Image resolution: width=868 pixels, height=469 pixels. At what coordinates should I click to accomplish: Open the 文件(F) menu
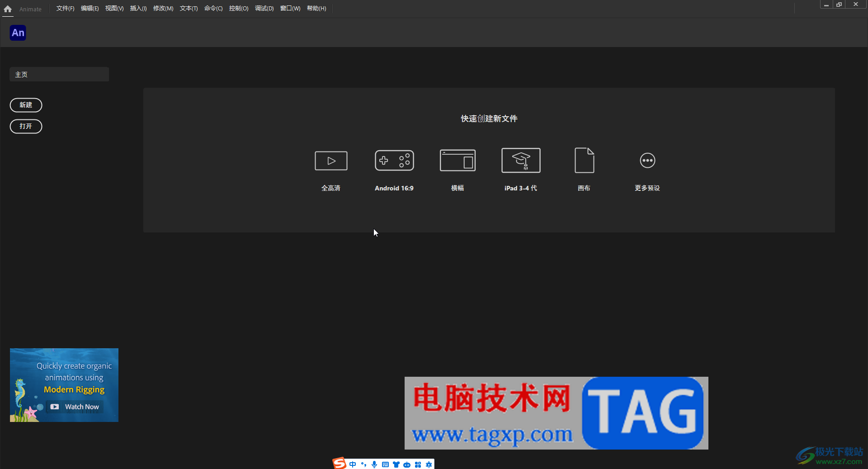tap(65, 9)
